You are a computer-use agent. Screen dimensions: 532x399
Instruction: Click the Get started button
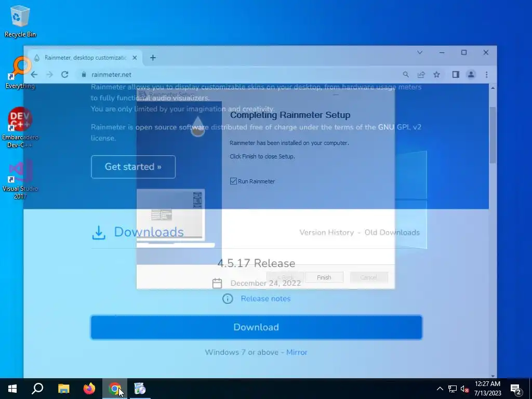133,167
